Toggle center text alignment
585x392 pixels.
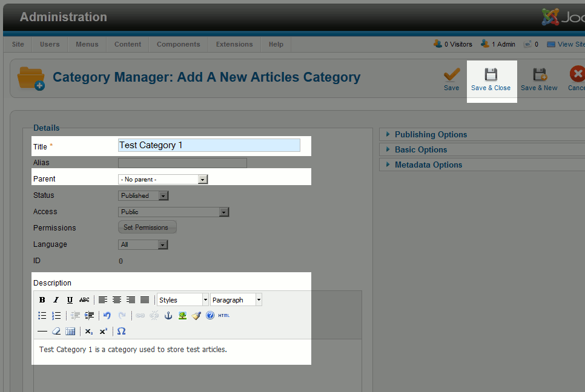coord(117,300)
